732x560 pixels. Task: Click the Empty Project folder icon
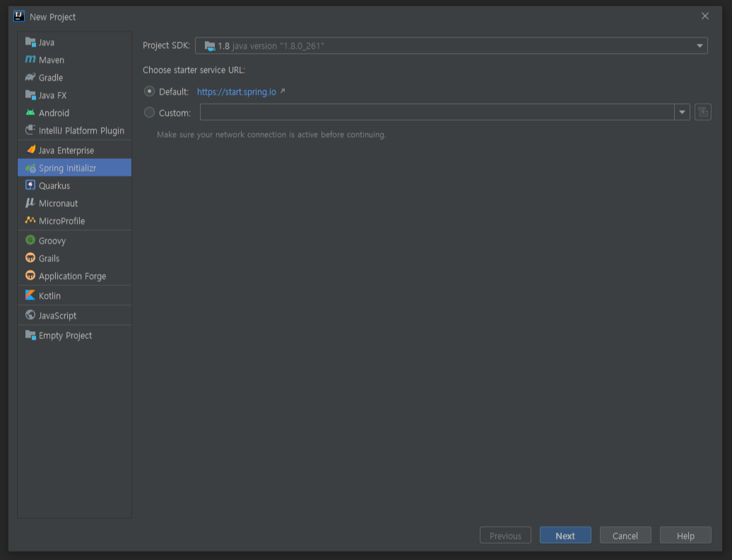[x=30, y=335]
